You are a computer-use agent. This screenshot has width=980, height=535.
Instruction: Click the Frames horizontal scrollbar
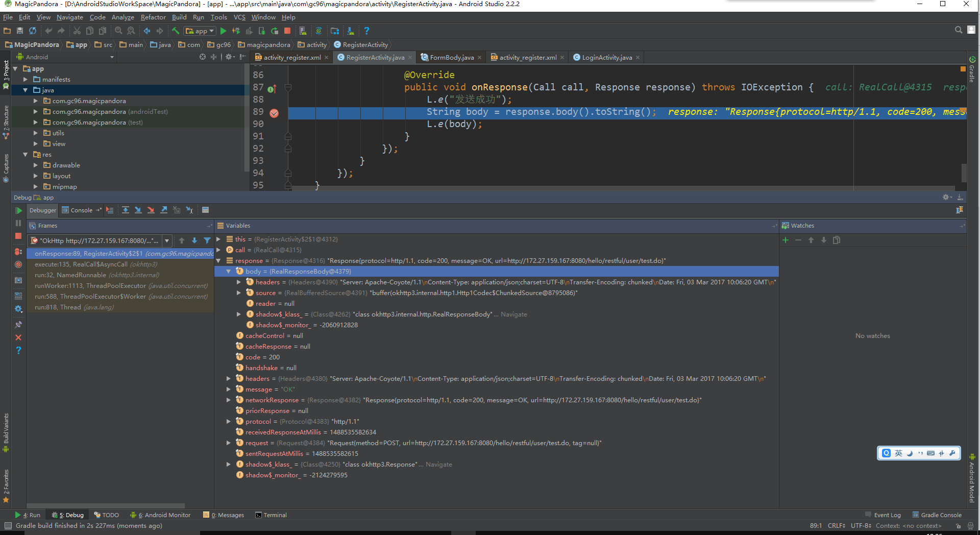(106, 505)
